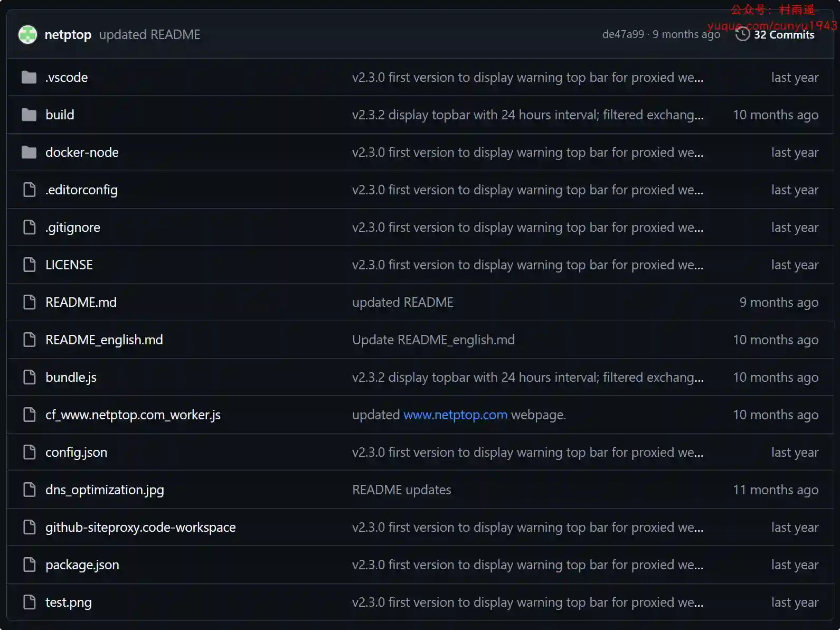
Task: Open the .vscode row v2.3.0 commit message
Action: (527, 78)
